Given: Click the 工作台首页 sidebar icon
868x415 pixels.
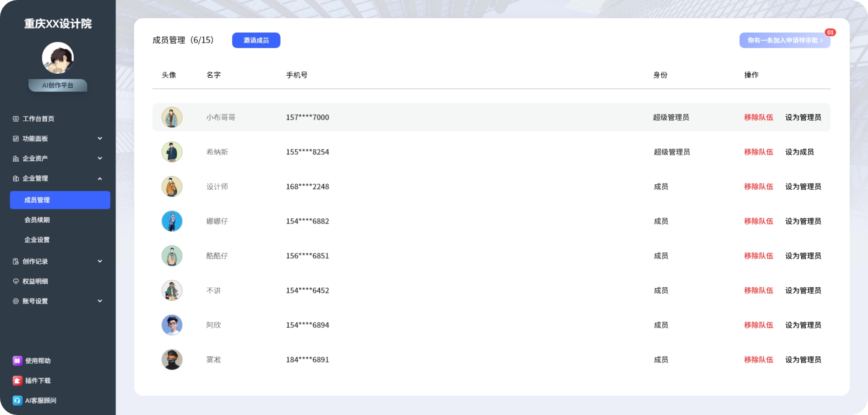Looking at the screenshot, I should 16,119.
